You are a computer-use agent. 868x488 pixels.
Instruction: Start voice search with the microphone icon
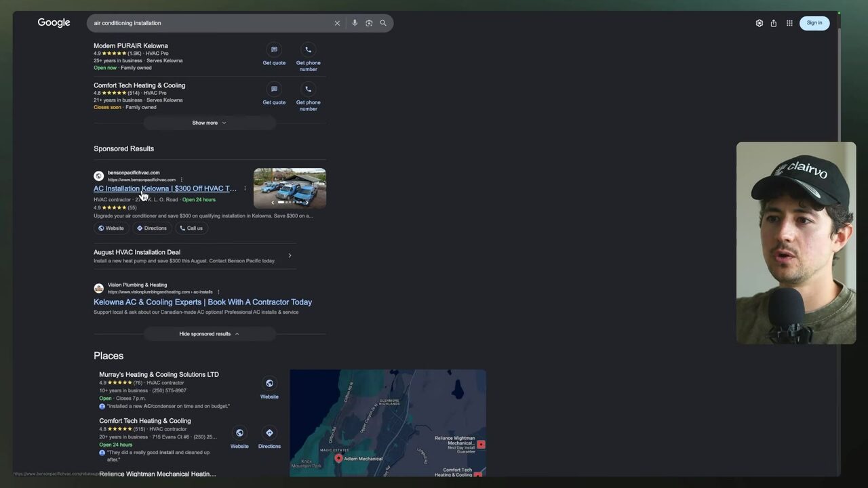(355, 23)
